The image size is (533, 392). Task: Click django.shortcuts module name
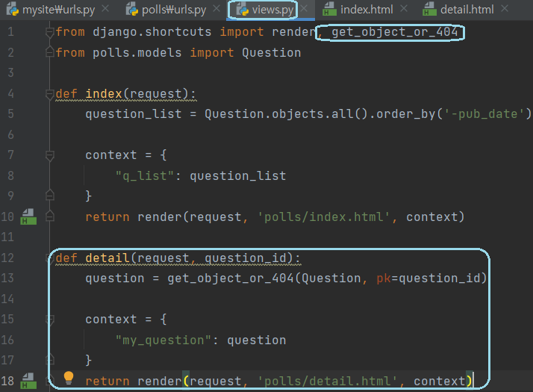152,32
